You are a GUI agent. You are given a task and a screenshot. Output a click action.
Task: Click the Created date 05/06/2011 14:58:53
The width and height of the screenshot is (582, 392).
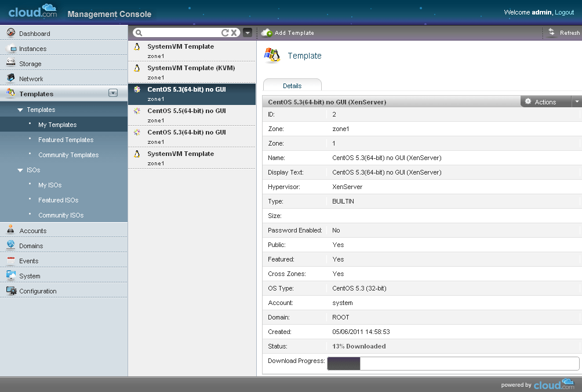(x=361, y=332)
